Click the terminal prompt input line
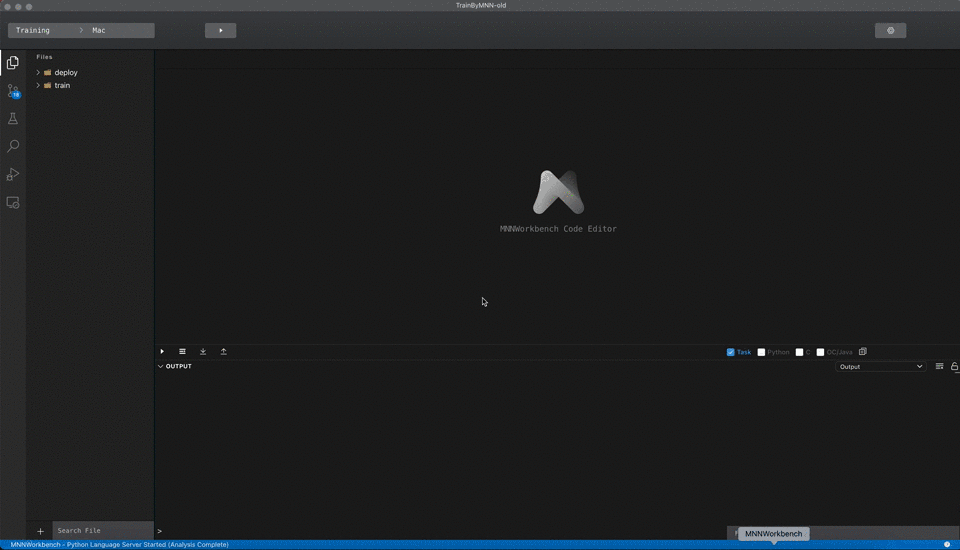Viewport: 960px width, 550px height. [441, 531]
